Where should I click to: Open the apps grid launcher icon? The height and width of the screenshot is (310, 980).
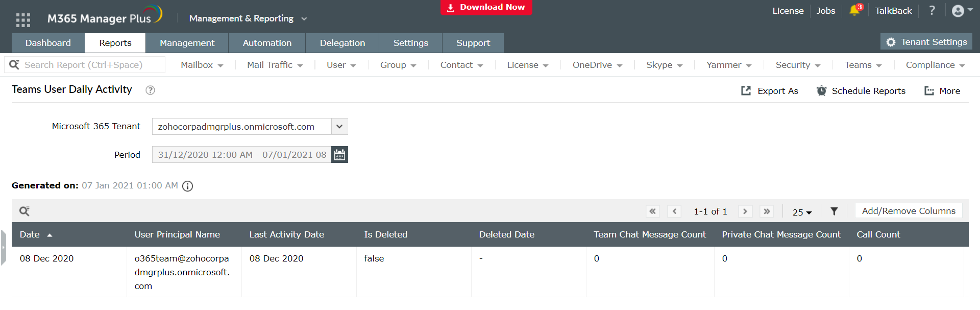pos(23,19)
